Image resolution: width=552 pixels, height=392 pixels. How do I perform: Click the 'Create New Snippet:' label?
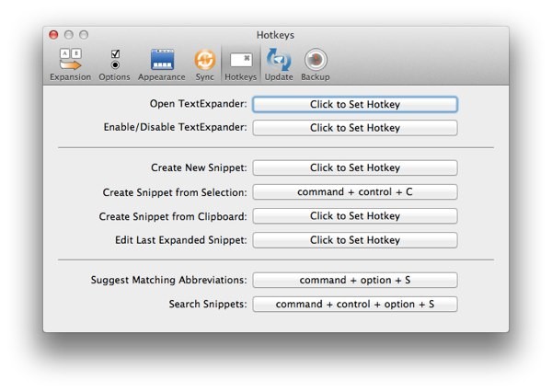click(199, 167)
